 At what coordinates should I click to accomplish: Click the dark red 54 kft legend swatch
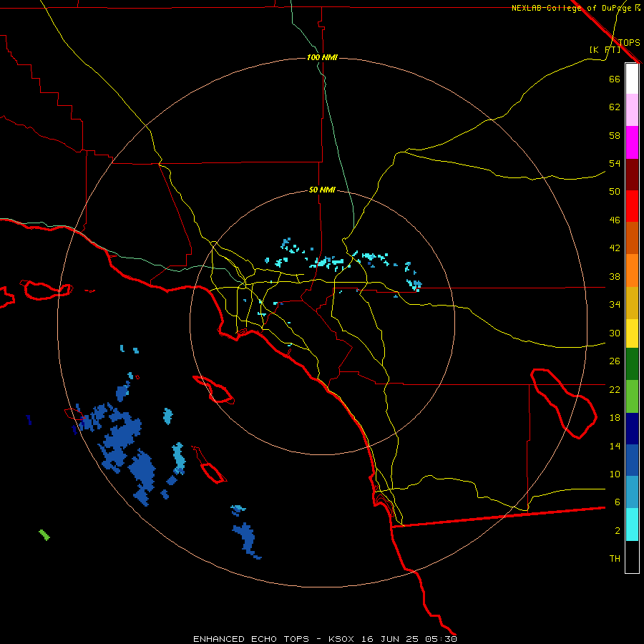[632, 175]
